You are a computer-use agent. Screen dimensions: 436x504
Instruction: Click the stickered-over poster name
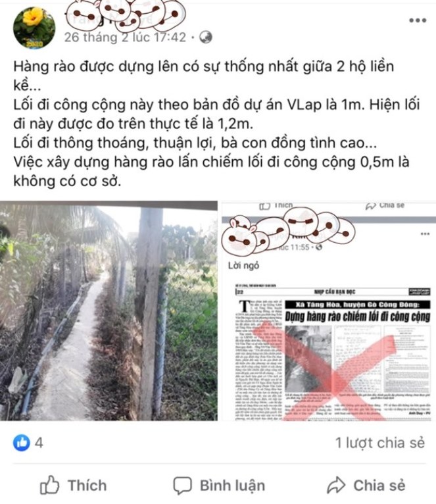(126, 14)
